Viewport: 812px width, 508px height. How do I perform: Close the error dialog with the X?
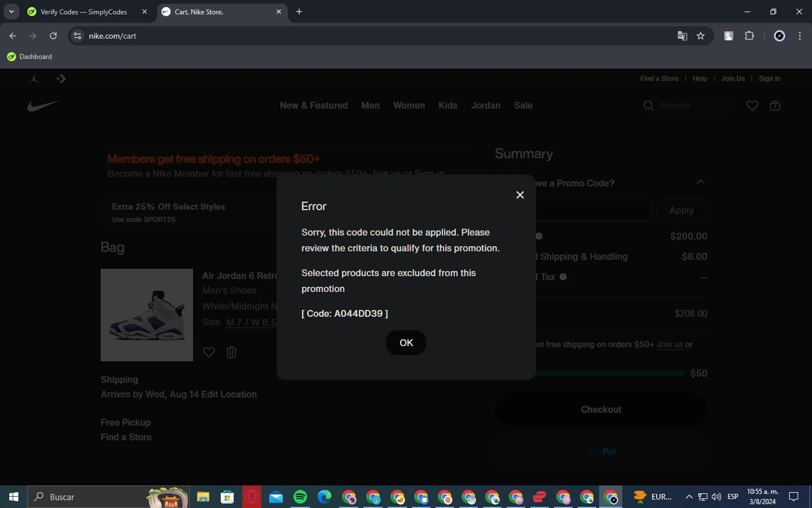pos(520,195)
